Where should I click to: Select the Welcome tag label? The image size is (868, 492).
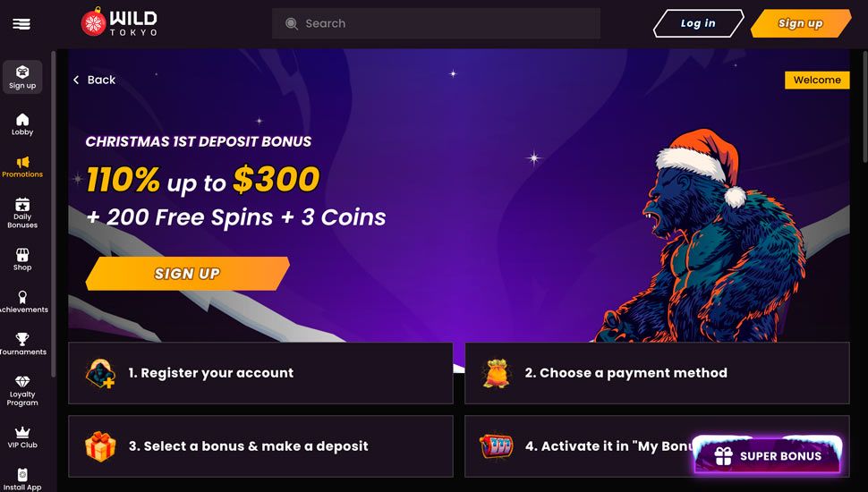click(817, 80)
